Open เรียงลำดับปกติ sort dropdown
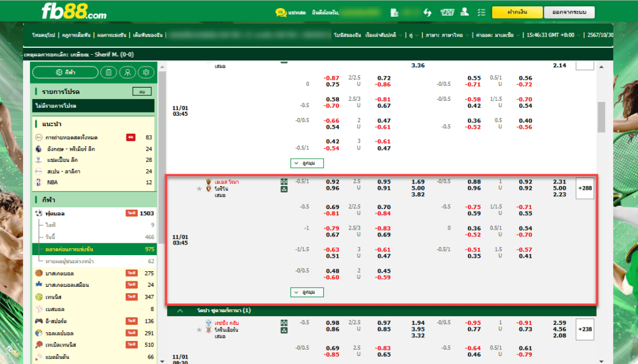 click(x=383, y=35)
